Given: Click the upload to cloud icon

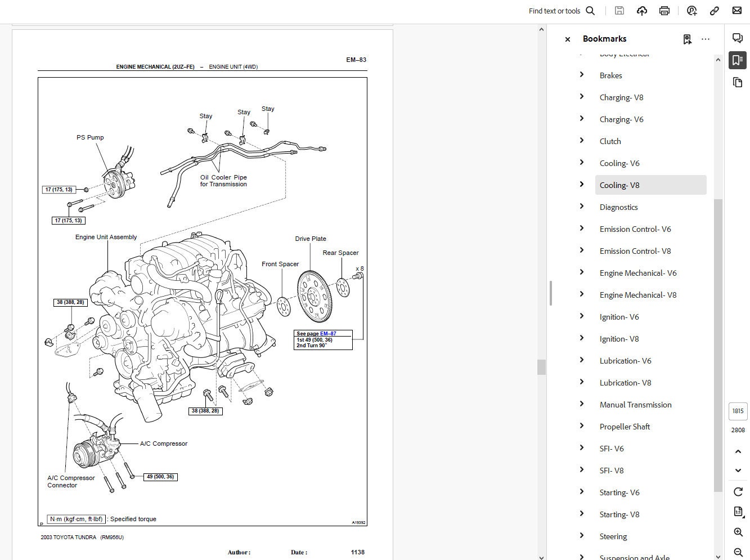Looking at the screenshot, I should point(642,11).
